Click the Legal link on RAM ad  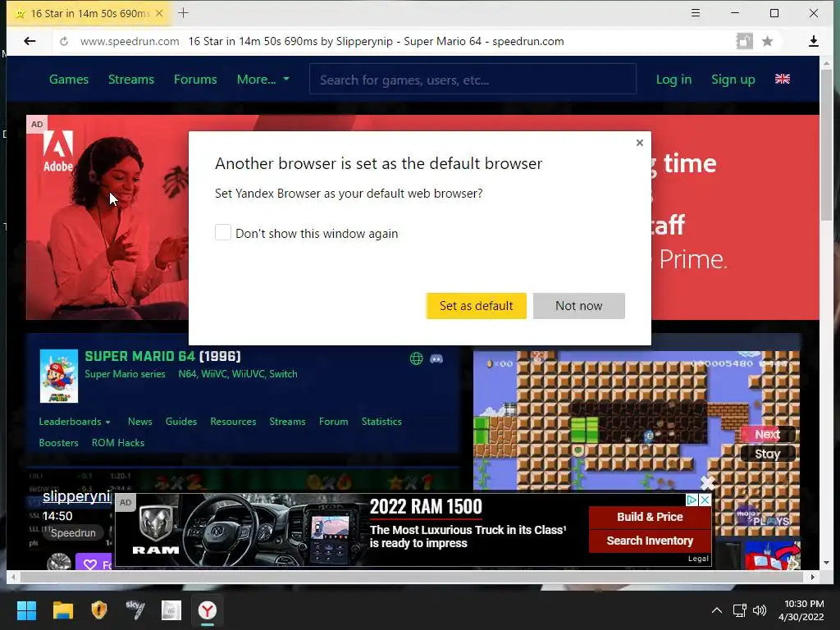pyautogui.click(x=698, y=559)
